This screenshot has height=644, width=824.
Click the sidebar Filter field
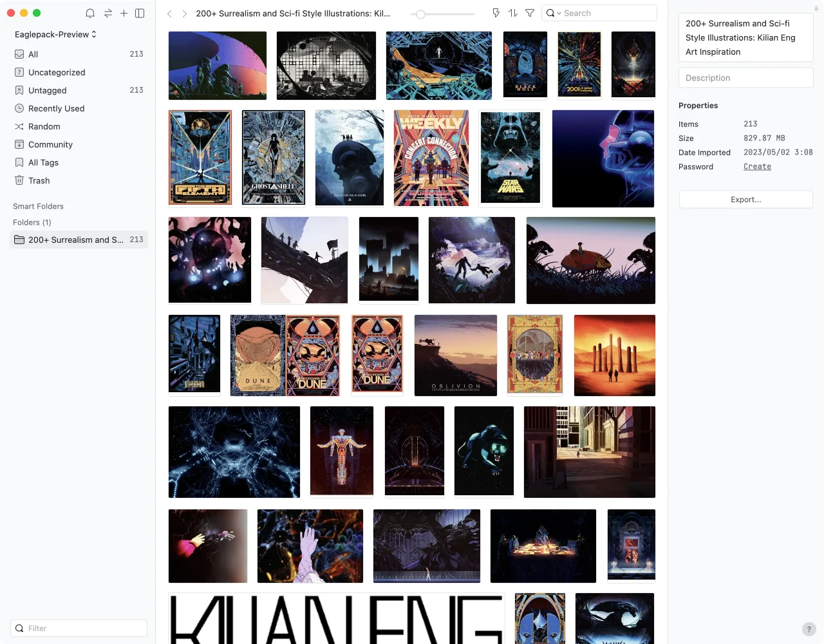[79, 628]
